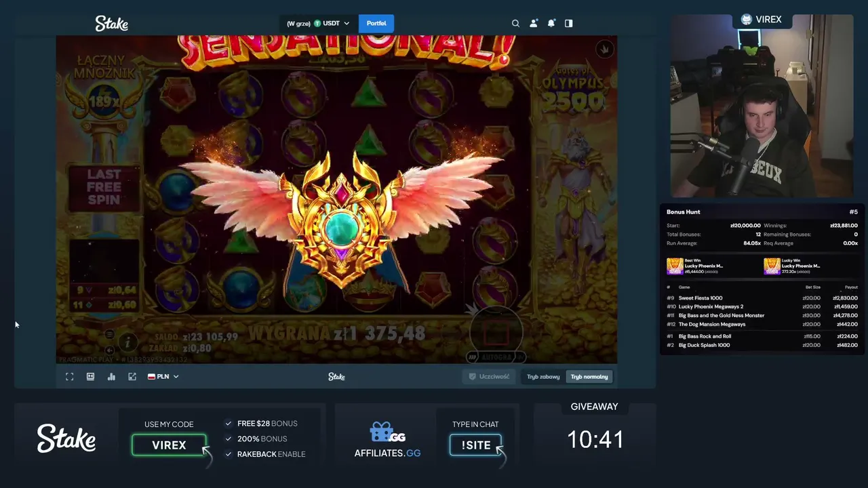Open the user profile icon
Screen dimensions: 868x488
(x=534, y=23)
